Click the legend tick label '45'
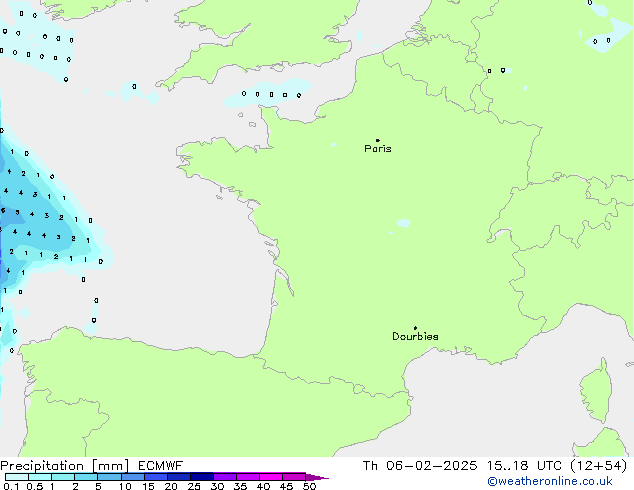The image size is (634, 490). 286,486
